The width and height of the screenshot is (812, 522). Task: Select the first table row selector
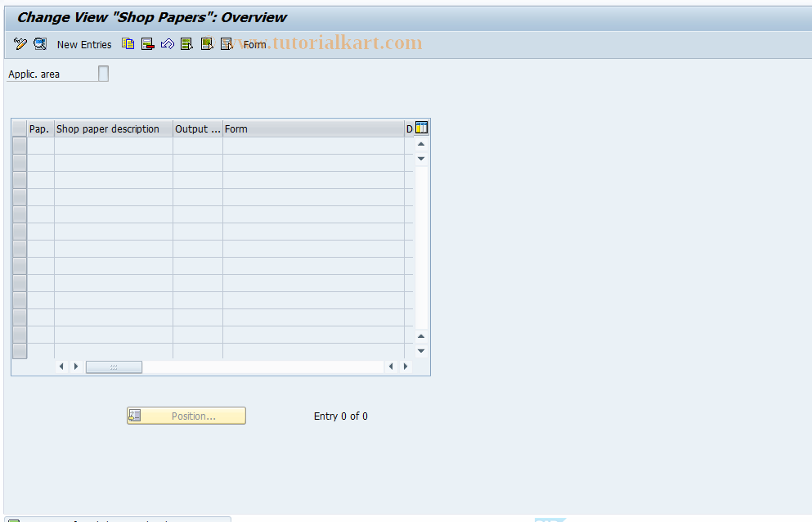point(20,145)
